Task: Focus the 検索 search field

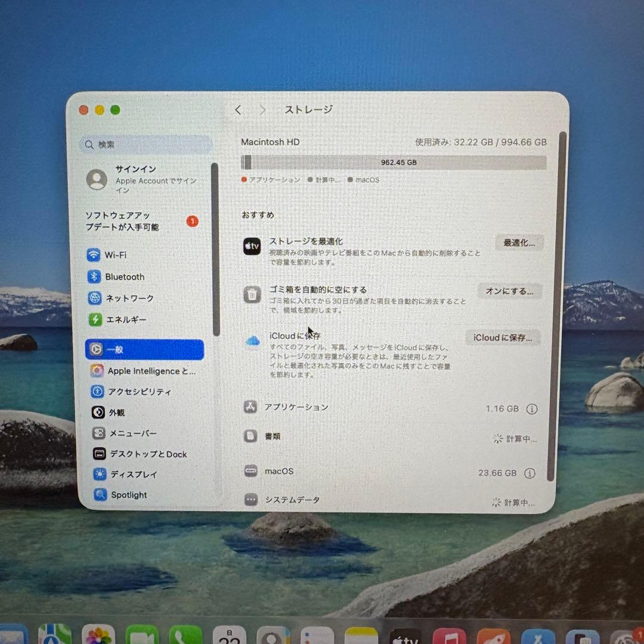Action: coord(146,144)
